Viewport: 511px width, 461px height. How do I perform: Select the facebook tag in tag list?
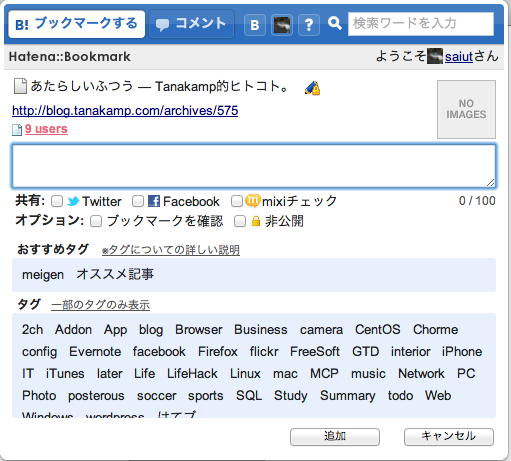pyautogui.click(x=159, y=352)
